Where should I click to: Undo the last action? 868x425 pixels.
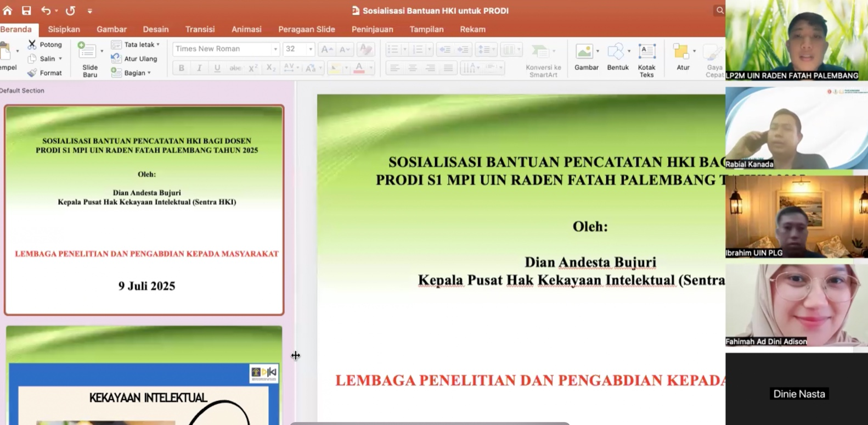tap(46, 10)
